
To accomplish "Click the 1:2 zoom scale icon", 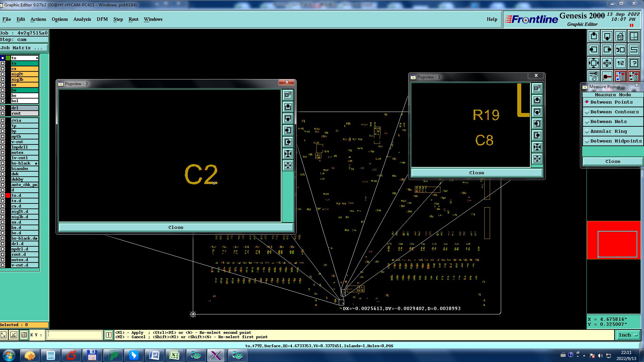I will tap(620, 63).
